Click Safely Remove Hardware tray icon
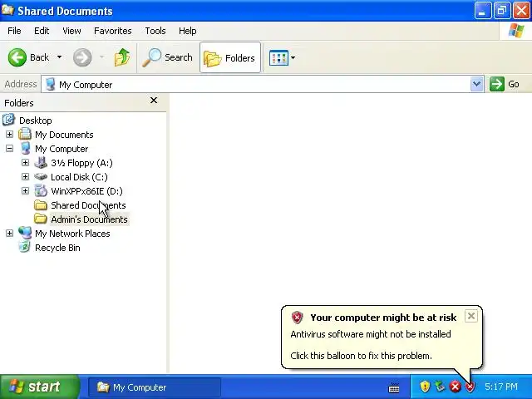 coord(440,387)
